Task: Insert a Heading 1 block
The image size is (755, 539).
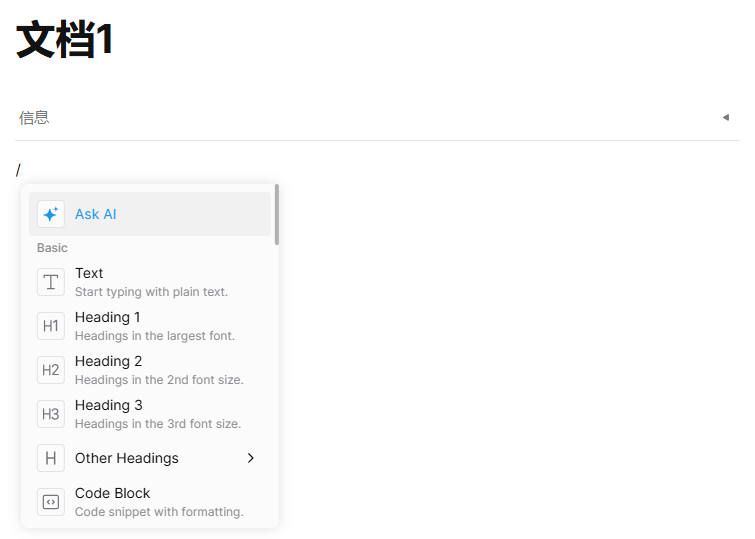Action: [150, 326]
